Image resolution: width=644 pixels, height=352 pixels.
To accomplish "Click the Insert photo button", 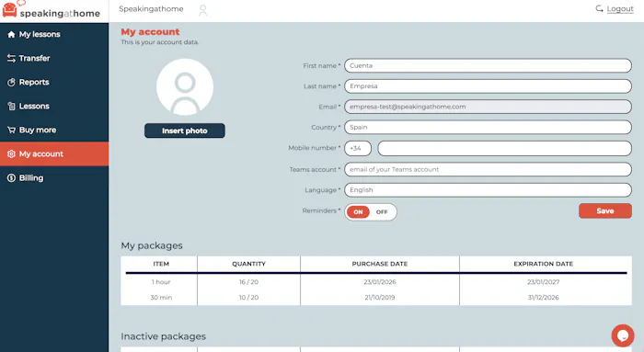I will [x=185, y=131].
